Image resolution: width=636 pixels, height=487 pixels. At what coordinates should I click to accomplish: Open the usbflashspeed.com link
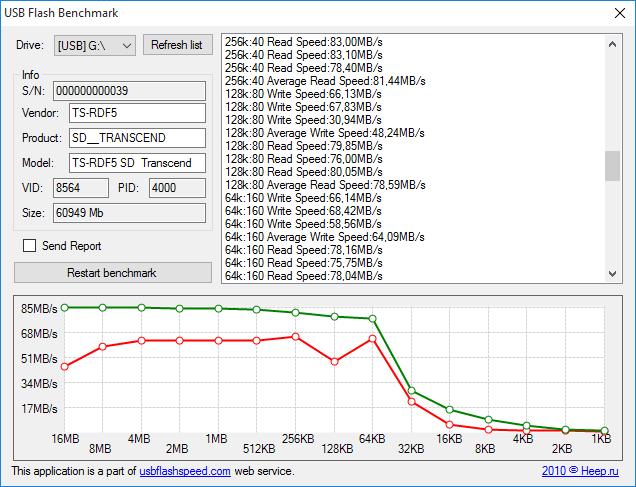click(x=185, y=470)
